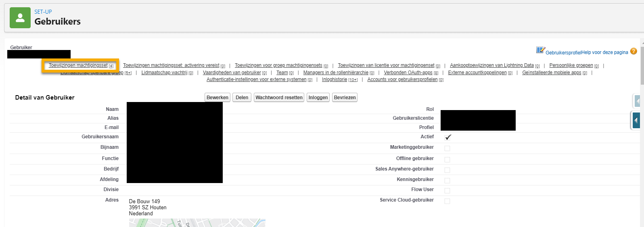Screen dimensions: 644x227
Task: Open Accounts voor gebruikersprofielen link
Action: click(x=406, y=79)
